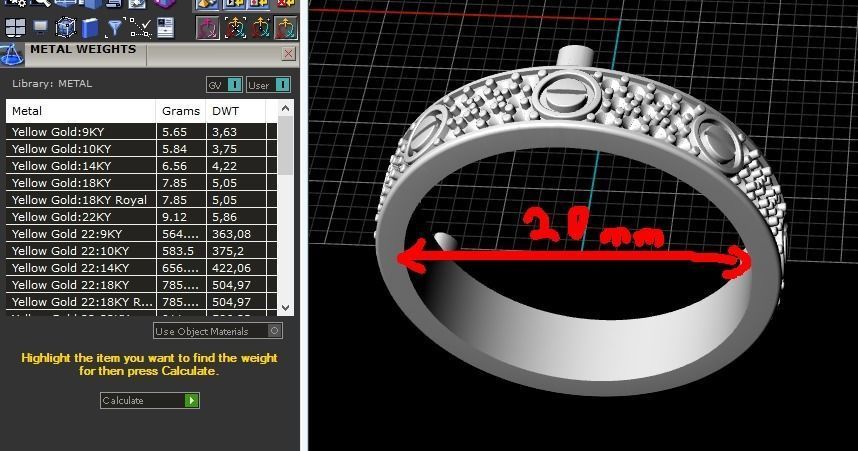Click the metal list scrollbar up arrow

click(x=285, y=108)
